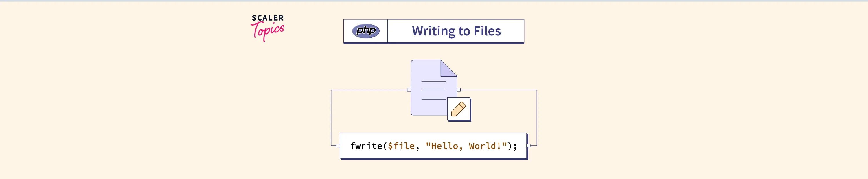Click the left vertical connector line
The width and height of the screenshot is (868, 179).
pyautogui.click(x=331, y=117)
